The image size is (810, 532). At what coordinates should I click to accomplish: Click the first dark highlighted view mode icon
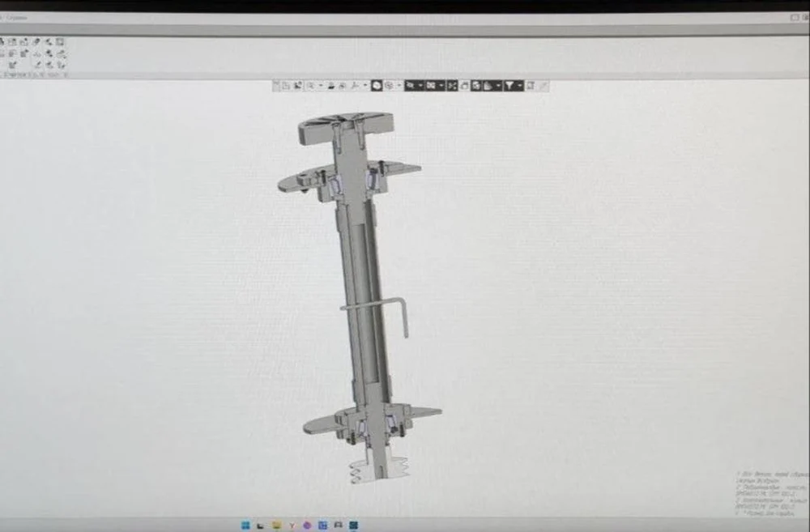click(411, 85)
